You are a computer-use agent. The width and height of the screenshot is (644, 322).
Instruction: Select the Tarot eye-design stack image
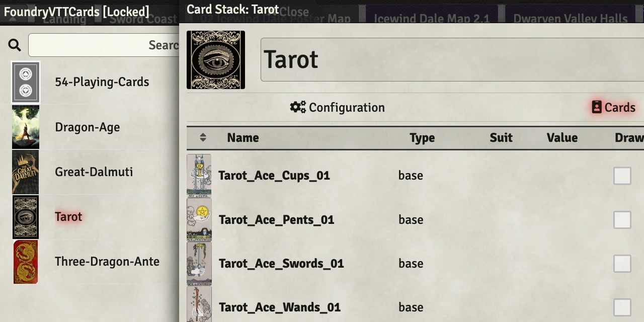(x=216, y=59)
